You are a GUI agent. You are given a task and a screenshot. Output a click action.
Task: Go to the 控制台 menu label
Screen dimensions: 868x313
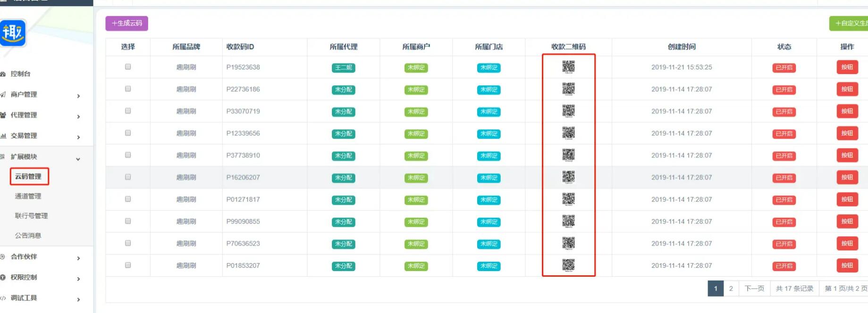click(x=21, y=74)
